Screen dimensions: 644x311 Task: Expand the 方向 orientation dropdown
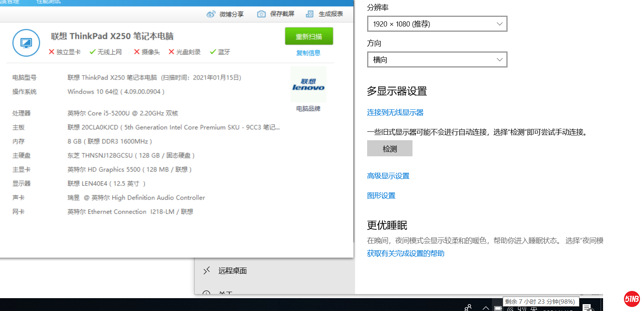[437, 59]
